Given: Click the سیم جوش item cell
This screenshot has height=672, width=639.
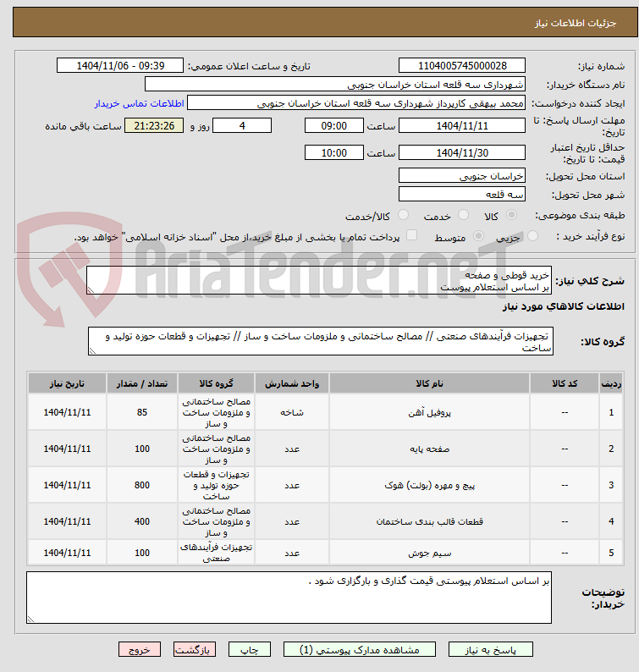Looking at the screenshot, I should [429, 553].
